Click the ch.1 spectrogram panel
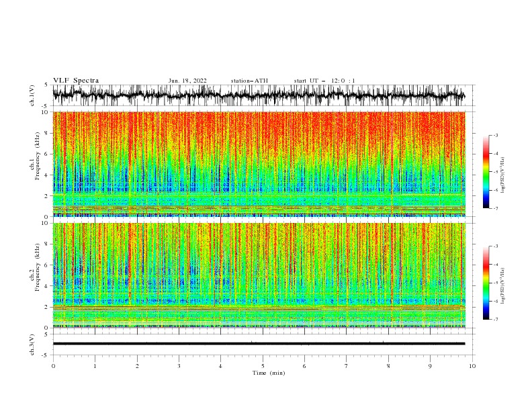The image size is (532, 411). [259, 164]
